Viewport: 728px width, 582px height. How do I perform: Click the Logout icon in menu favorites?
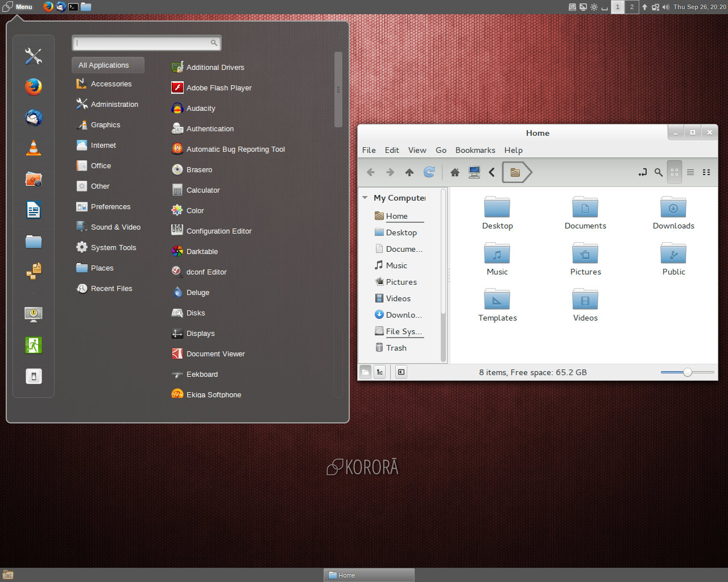click(34, 345)
